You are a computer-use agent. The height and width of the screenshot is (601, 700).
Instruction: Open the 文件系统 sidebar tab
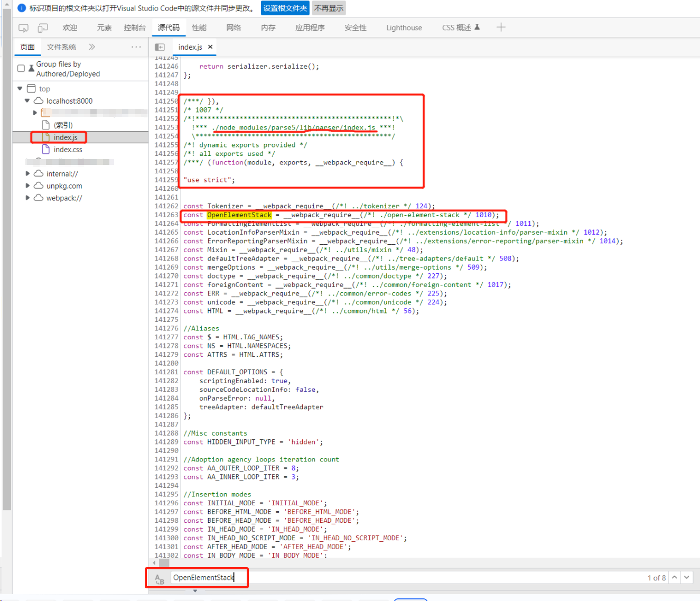(x=61, y=47)
